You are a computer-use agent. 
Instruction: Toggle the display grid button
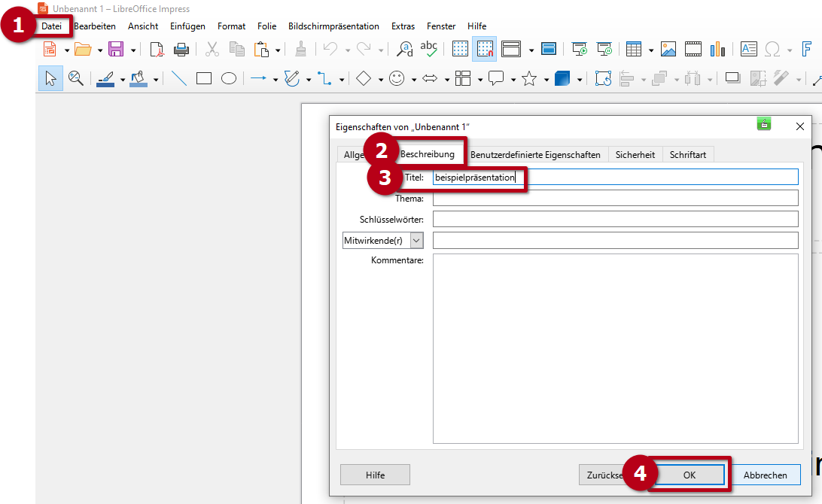pos(460,50)
